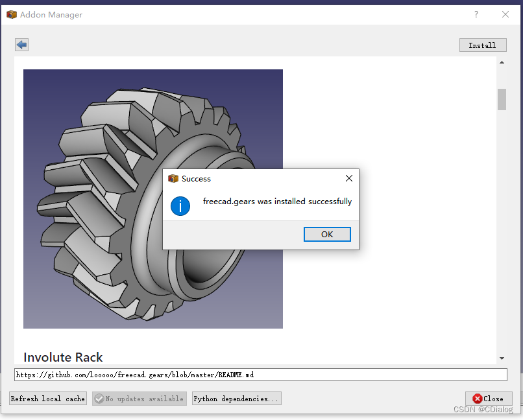The width and height of the screenshot is (523, 420).
Task: Close the Addon Manager window
Action: point(505,14)
